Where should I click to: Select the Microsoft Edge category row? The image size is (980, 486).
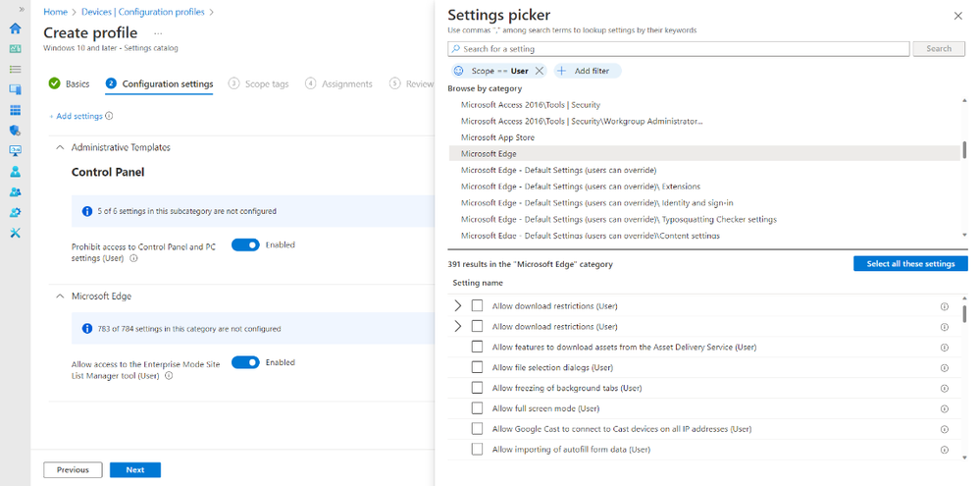704,154
